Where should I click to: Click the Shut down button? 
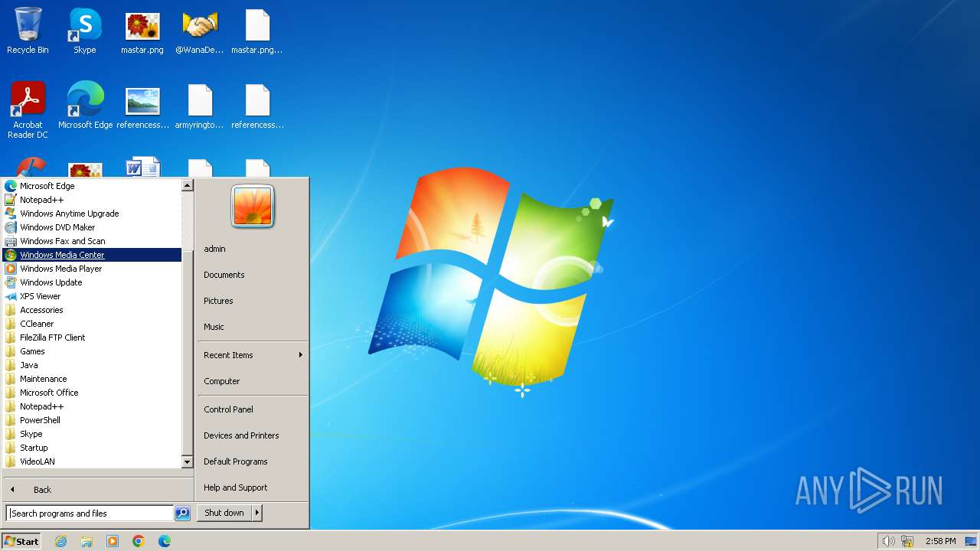pos(224,513)
